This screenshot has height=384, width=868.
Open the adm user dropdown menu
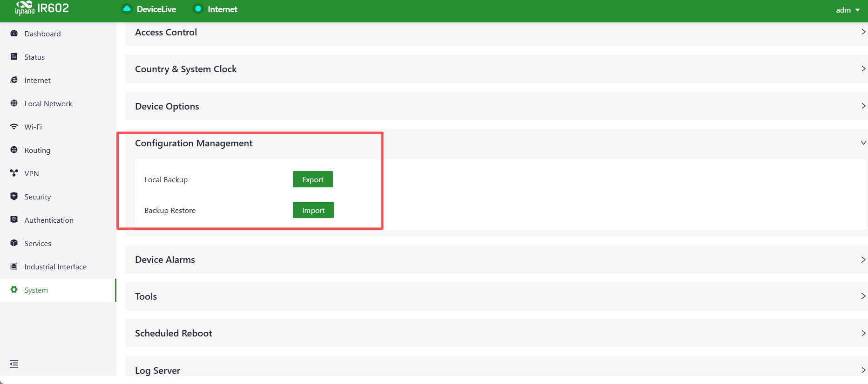(848, 10)
